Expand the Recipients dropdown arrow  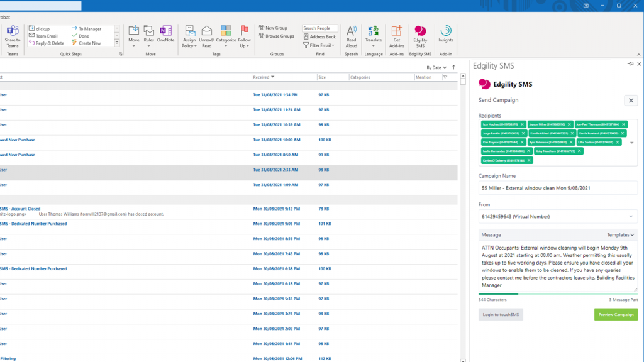coord(631,143)
